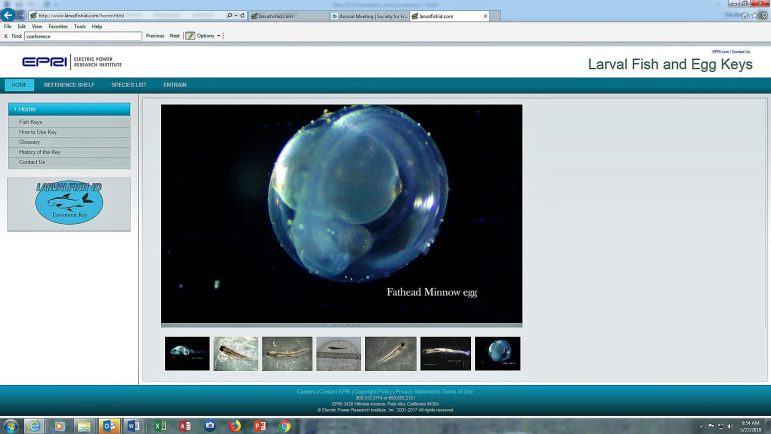
Task: Select the HOME navigation tab
Action: [x=19, y=85]
